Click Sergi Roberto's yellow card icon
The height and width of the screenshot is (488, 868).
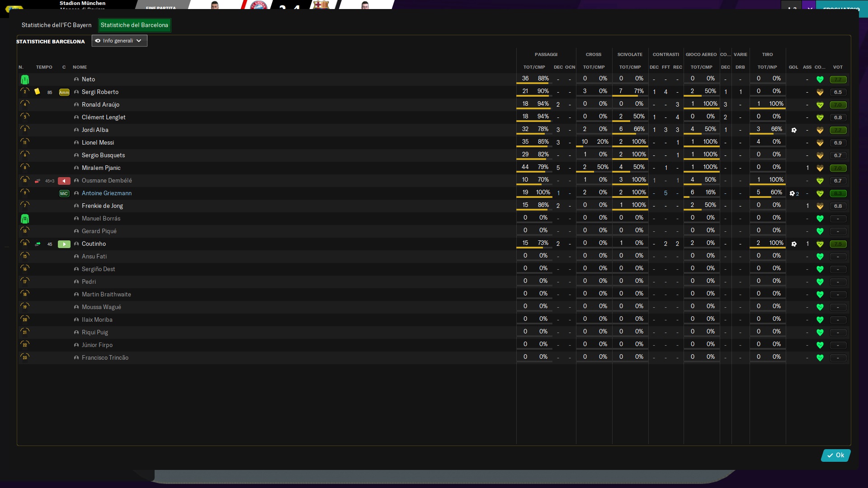tap(37, 92)
